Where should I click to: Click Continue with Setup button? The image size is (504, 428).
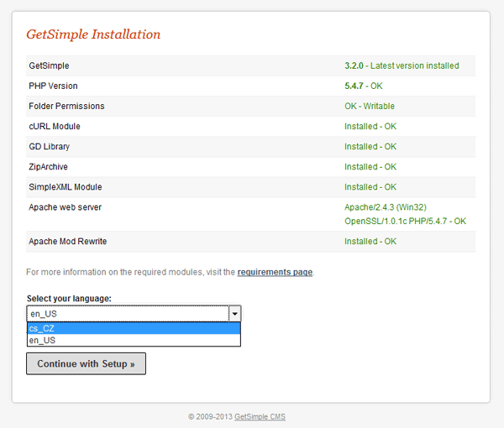point(86,363)
